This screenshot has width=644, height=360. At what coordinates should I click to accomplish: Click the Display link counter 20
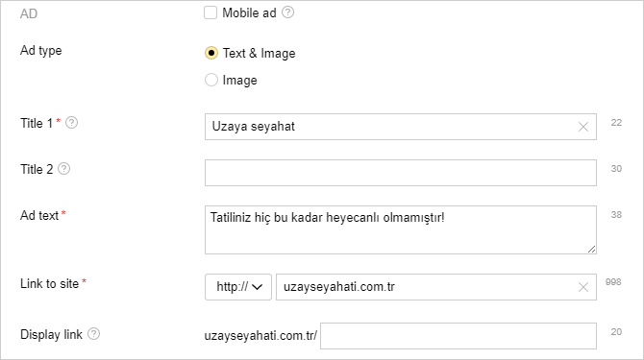coord(616,332)
